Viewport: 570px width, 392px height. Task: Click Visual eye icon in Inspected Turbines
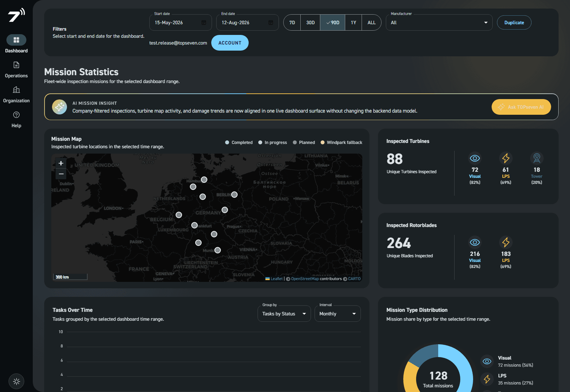(475, 158)
